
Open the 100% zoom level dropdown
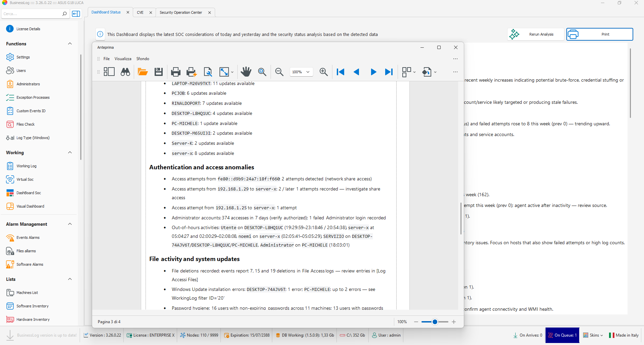pos(301,72)
